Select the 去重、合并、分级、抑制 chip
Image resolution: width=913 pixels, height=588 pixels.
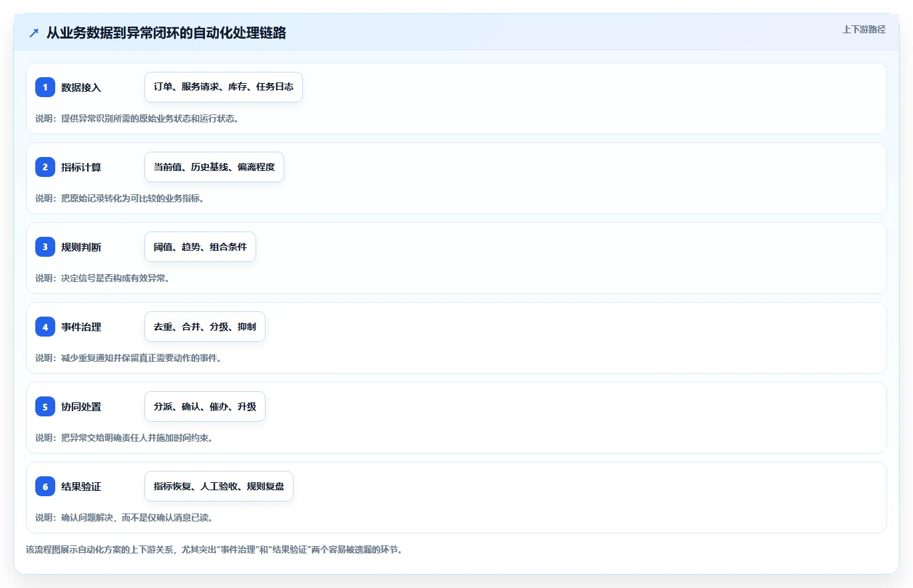point(205,327)
